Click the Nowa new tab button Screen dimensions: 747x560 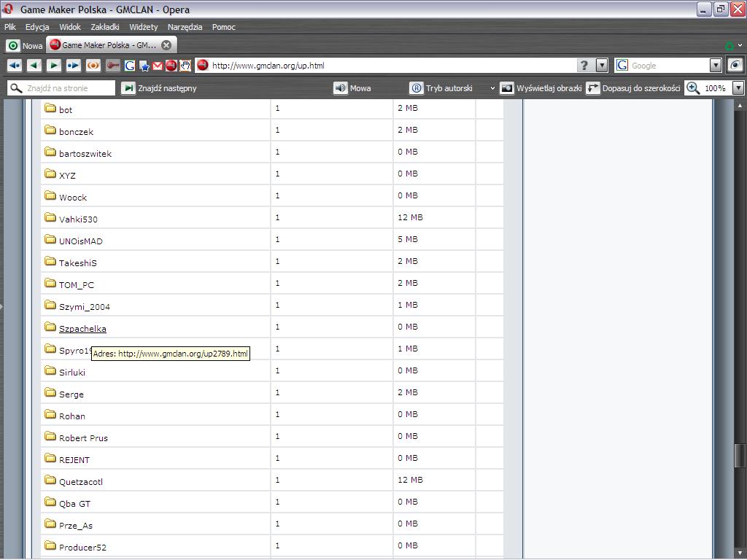(26, 46)
